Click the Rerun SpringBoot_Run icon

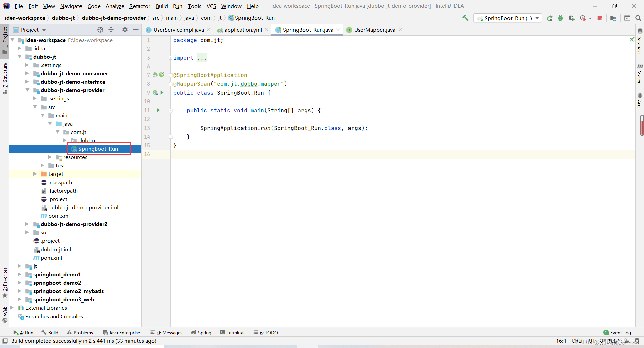pyautogui.click(x=550, y=18)
